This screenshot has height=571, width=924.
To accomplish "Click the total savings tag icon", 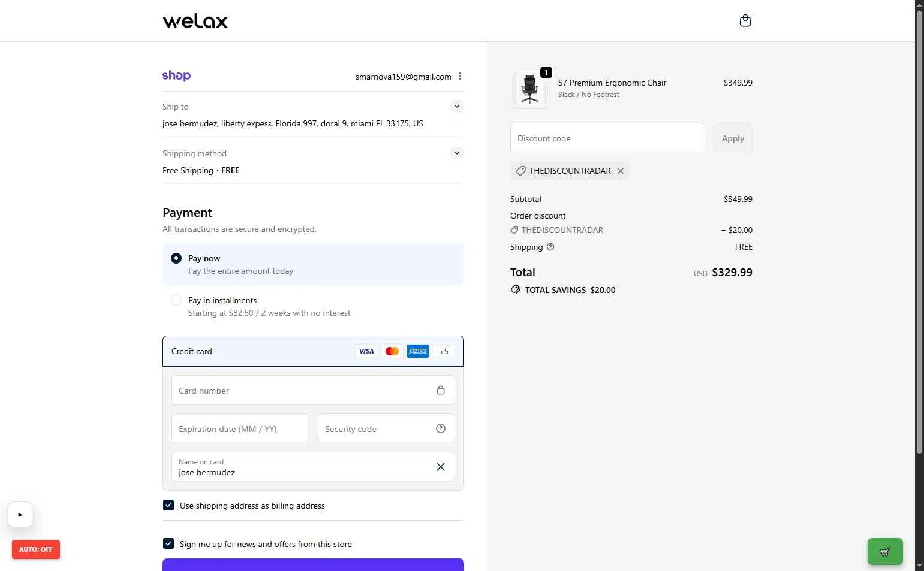I will pyautogui.click(x=516, y=289).
